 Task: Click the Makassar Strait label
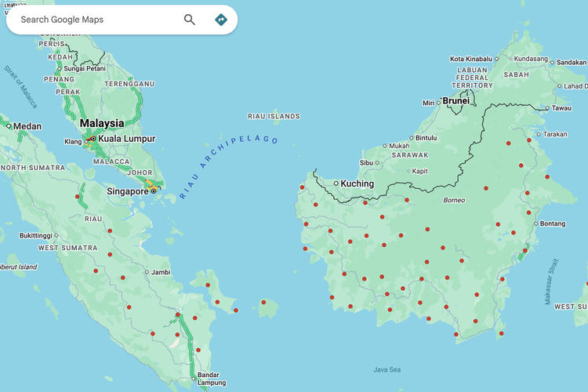(x=552, y=281)
